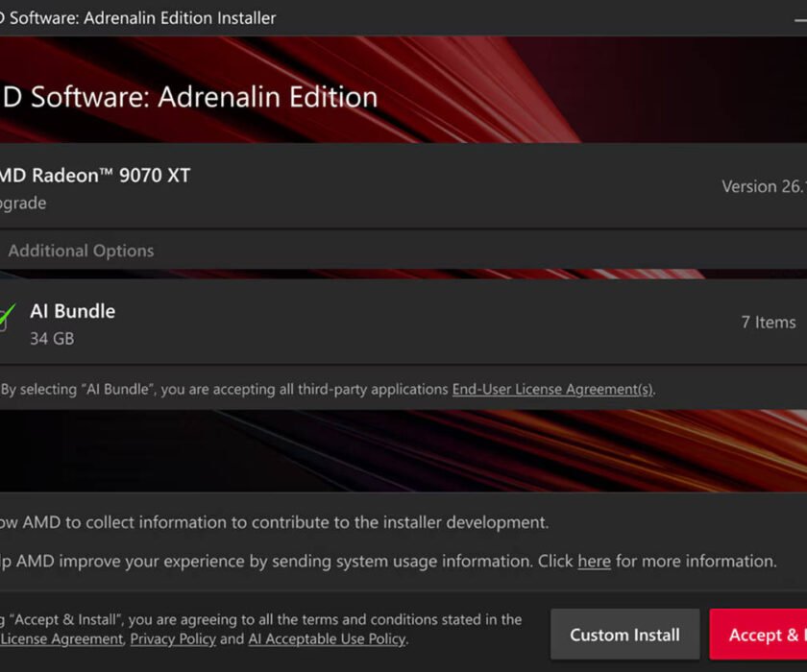Click the 34 GB size label

tap(52, 338)
